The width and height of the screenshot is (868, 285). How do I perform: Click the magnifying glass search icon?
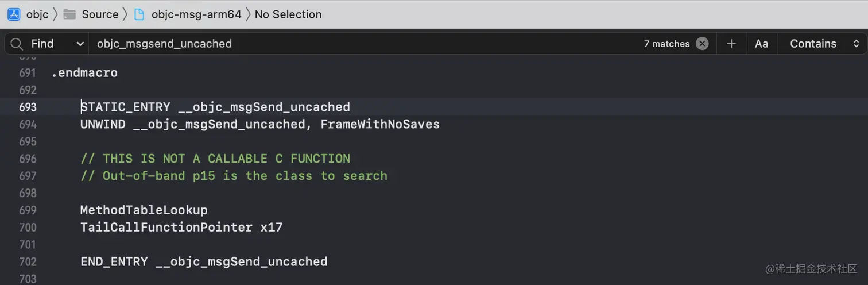(17, 44)
